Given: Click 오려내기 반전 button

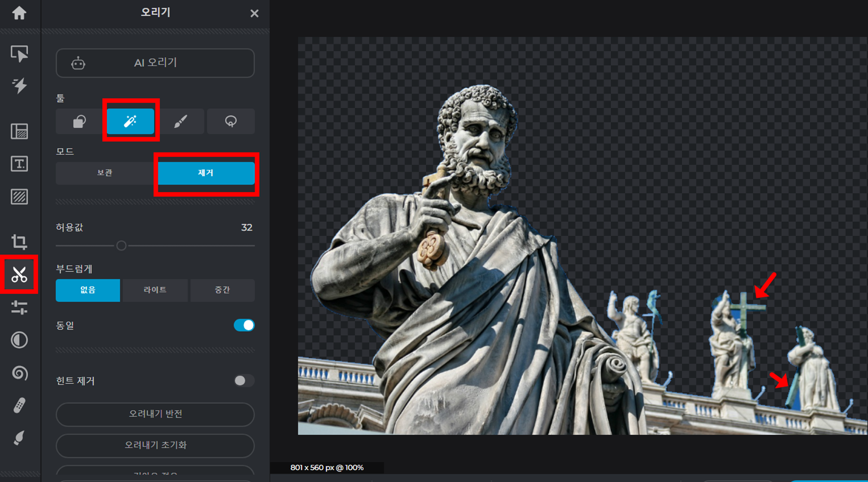Looking at the screenshot, I should [x=155, y=414].
